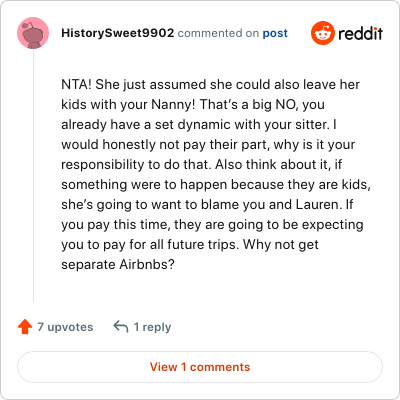The height and width of the screenshot is (400, 400).
Task: Open "View 1 comments" button
Action: [200, 367]
